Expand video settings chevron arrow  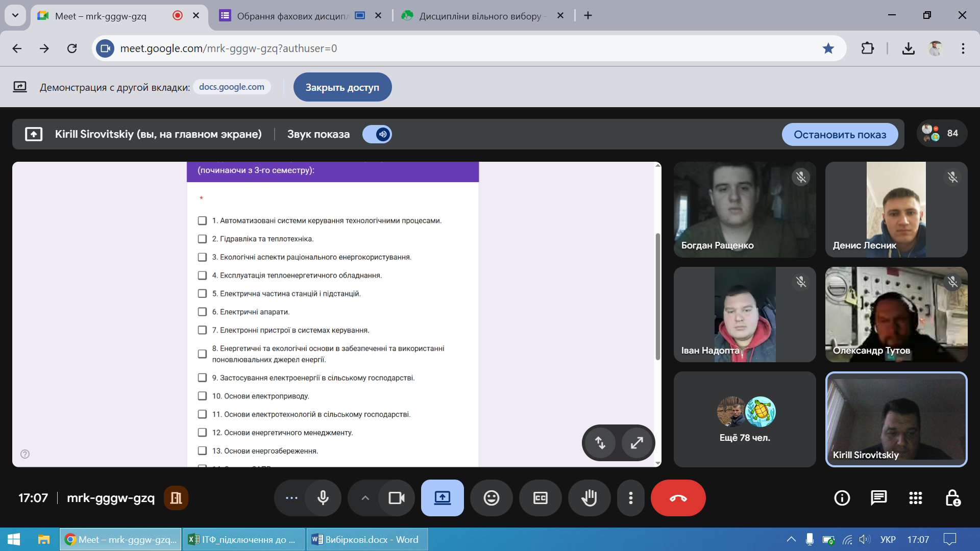pyautogui.click(x=365, y=498)
